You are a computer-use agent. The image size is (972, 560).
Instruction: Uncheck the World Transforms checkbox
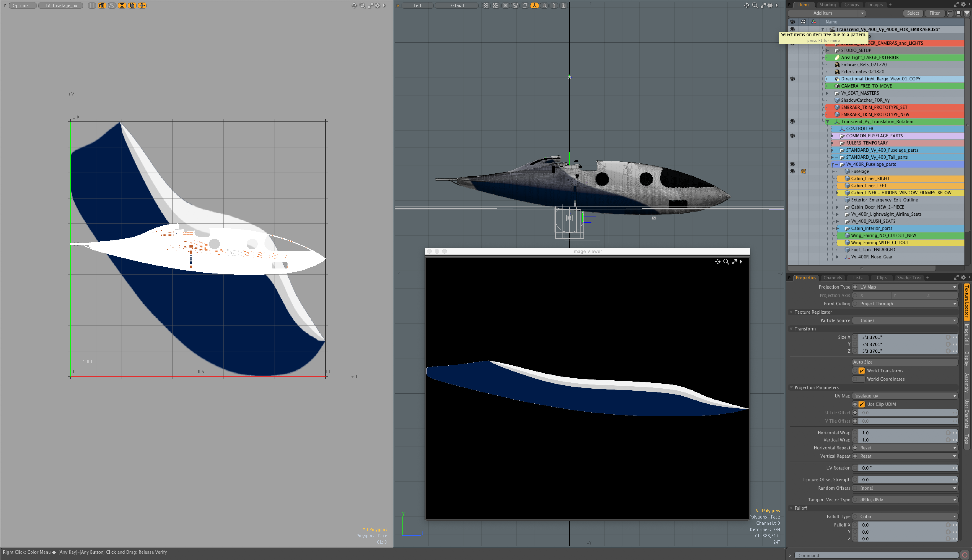coord(862,371)
